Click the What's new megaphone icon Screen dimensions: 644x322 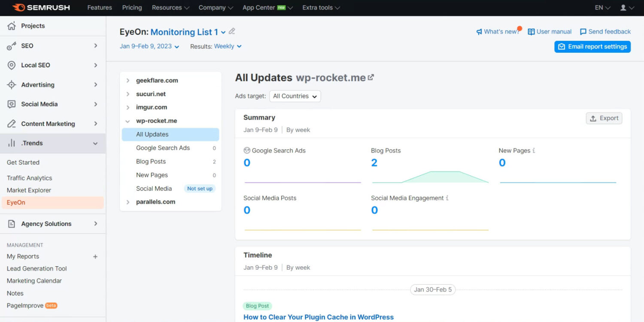479,32
